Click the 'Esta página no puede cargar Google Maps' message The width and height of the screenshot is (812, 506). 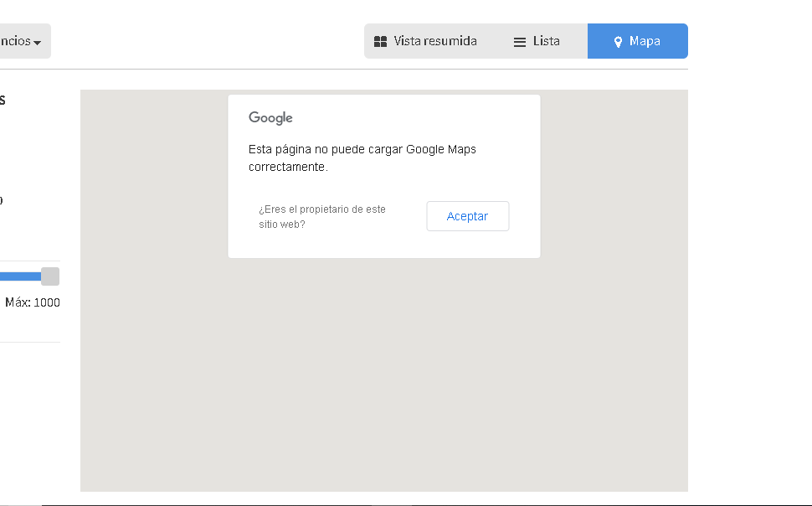[362, 157]
